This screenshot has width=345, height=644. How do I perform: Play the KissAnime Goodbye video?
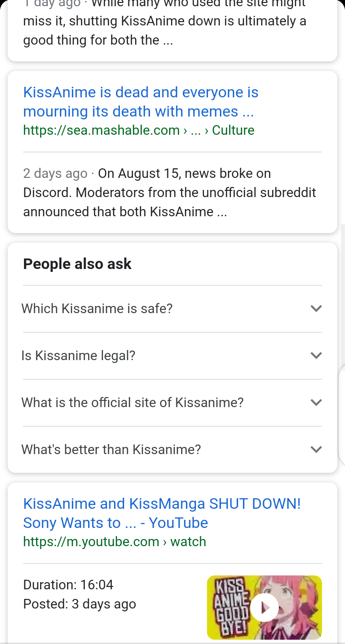click(264, 608)
